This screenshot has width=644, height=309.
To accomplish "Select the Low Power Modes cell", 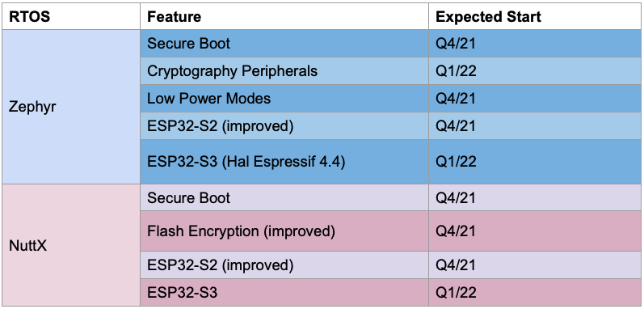I will [284, 99].
